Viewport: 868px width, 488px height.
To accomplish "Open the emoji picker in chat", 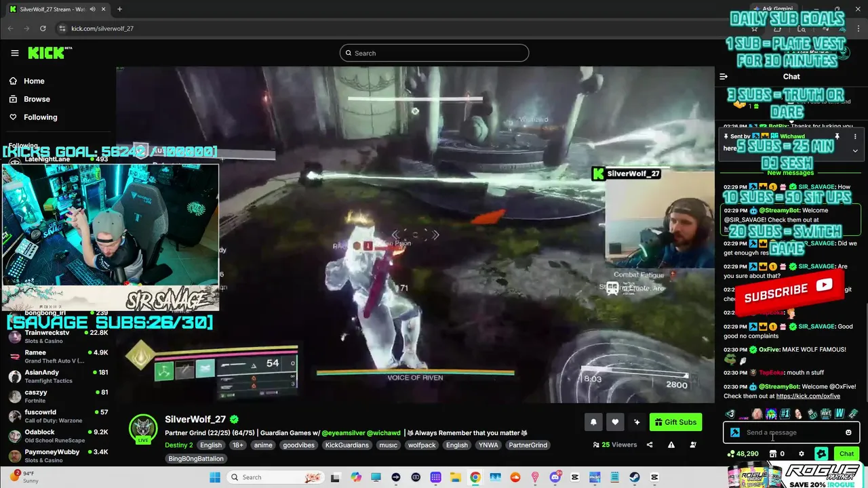I will click(848, 432).
